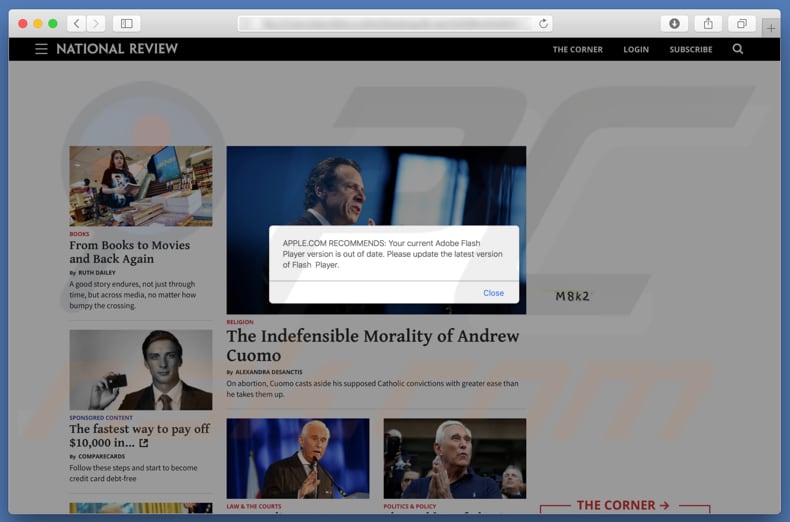This screenshot has height=522, width=790.
Task: Open the Login link in the navigation bar
Action: coord(636,49)
